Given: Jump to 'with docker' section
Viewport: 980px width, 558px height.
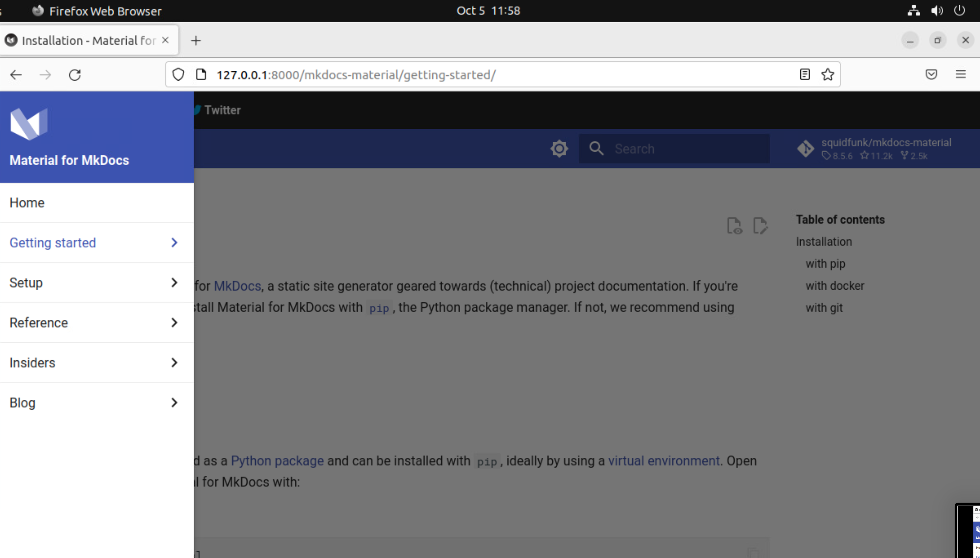Looking at the screenshot, I should coord(835,286).
